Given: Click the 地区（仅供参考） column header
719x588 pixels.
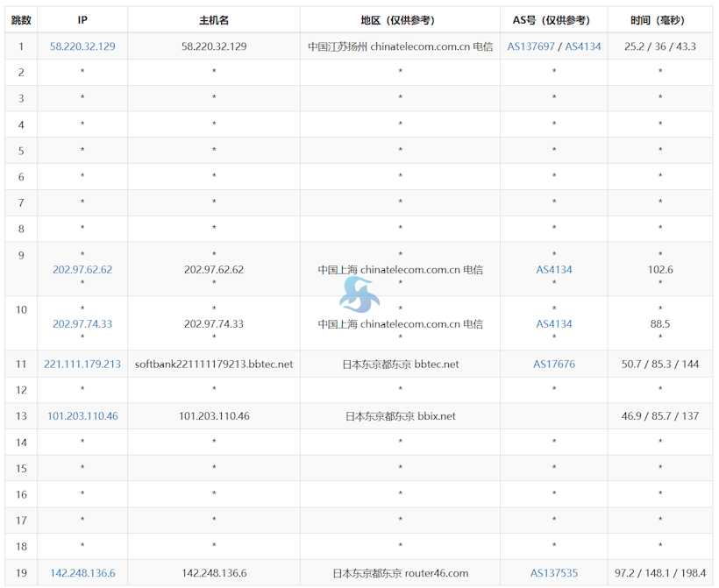Looking at the screenshot, I should pyautogui.click(x=400, y=20).
